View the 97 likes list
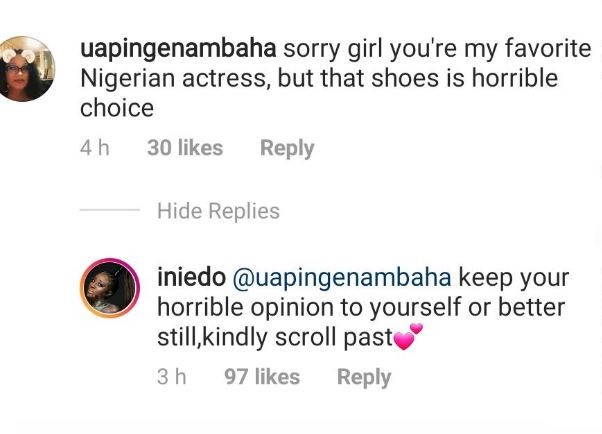This screenshot has height=434, width=602. coord(262,377)
